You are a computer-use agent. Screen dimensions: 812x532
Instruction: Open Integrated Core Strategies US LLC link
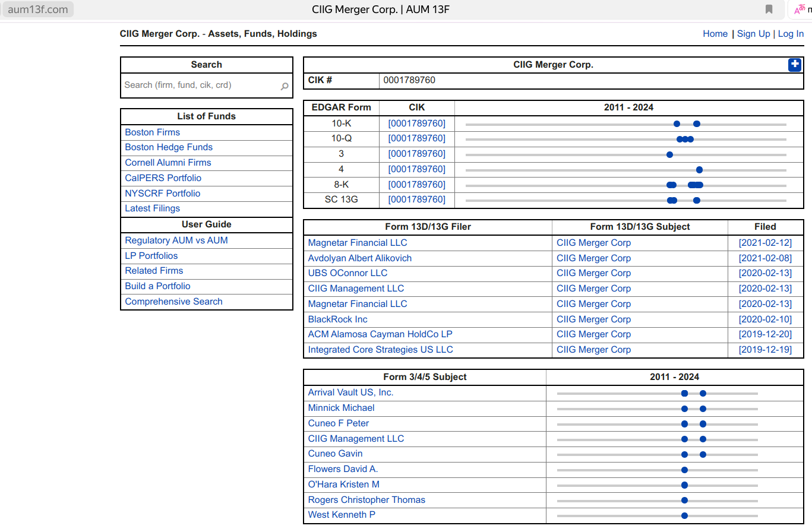click(380, 350)
